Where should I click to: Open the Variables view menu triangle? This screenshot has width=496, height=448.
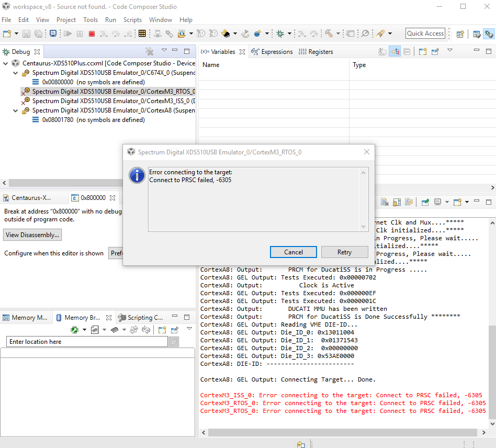point(450,50)
